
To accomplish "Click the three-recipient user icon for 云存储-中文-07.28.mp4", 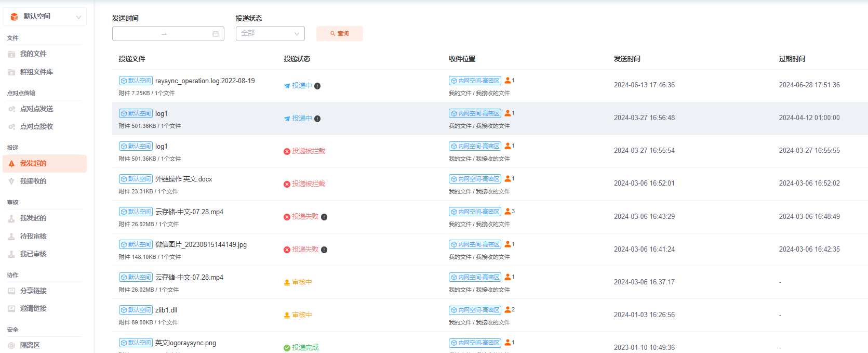I will pyautogui.click(x=508, y=212).
